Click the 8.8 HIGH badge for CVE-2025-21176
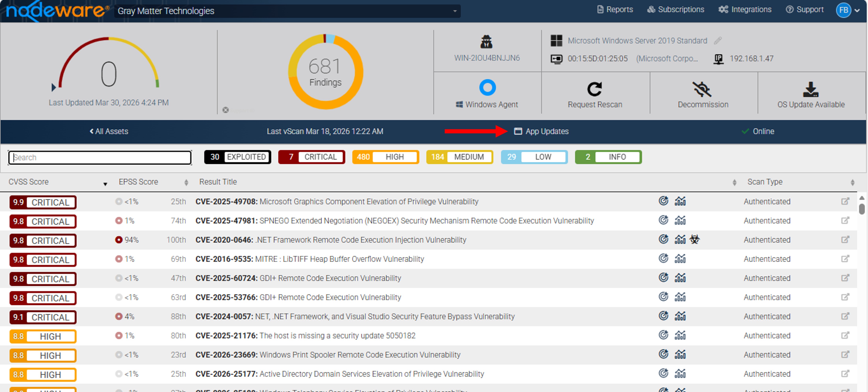The width and height of the screenshot is (868, 392). pos(43,336)
